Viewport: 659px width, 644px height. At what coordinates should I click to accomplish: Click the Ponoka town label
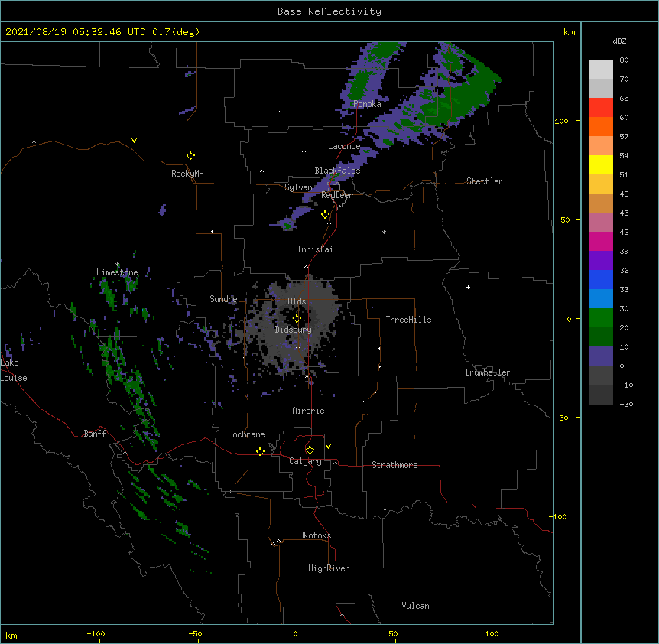click(367, 104)
